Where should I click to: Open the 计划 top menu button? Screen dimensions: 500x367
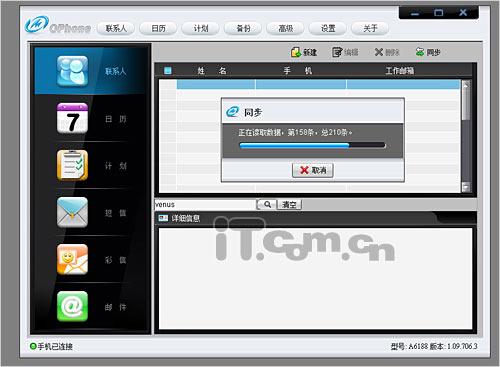tap(201, 29)
